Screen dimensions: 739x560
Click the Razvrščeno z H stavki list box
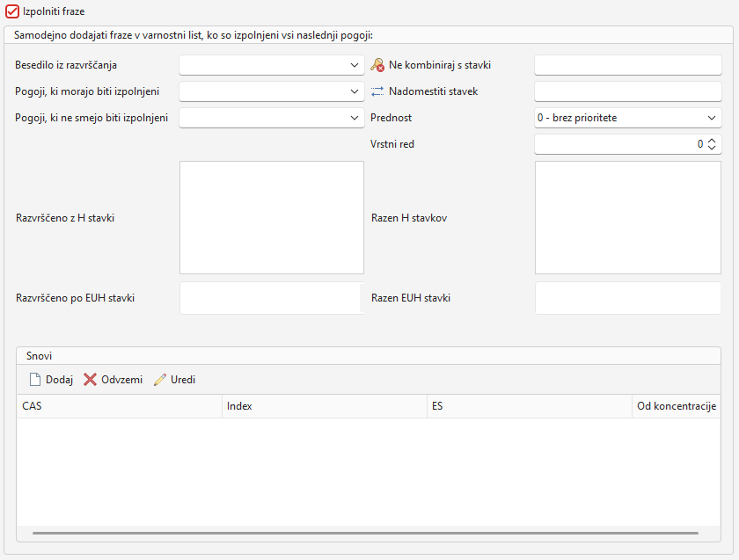tap(272, 218)
